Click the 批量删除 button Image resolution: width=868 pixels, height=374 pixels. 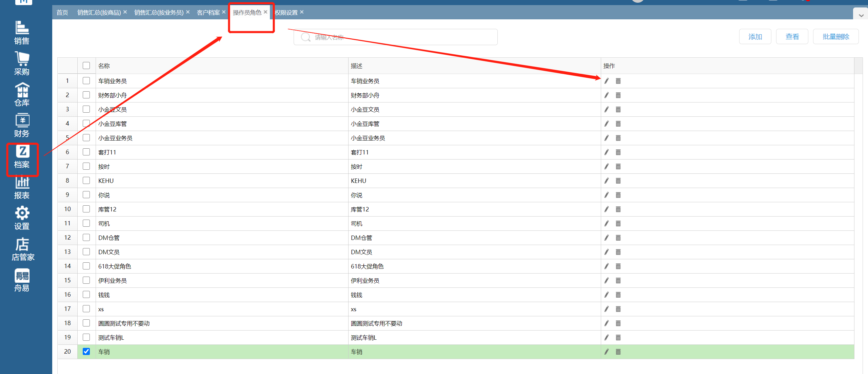click(x=836, y=37)
